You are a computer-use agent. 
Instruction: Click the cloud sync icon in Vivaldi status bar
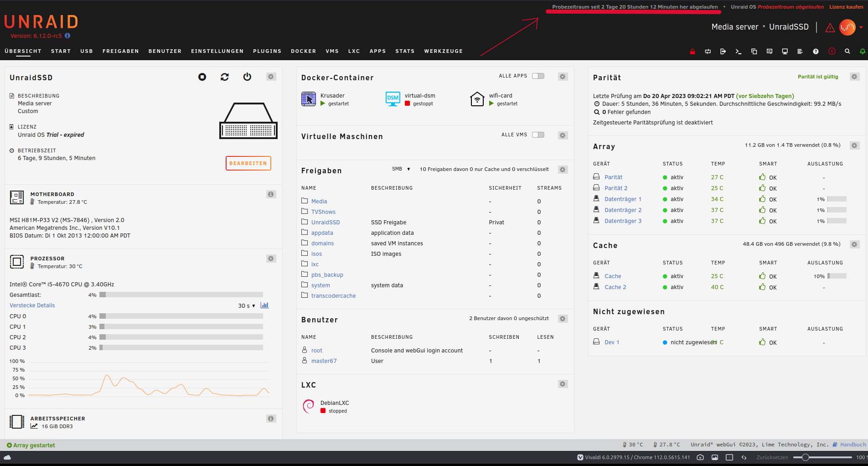tap(7, 457)
